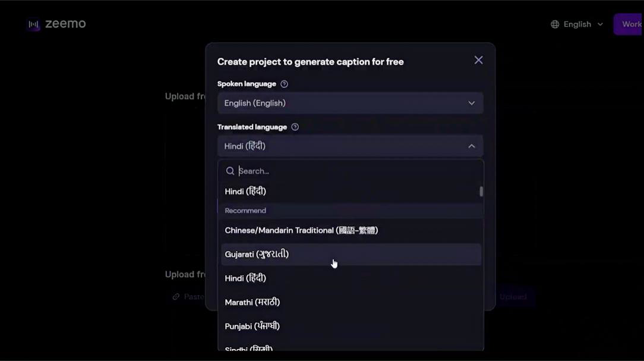Choose Chinese/Mandarin Traditional option

pyautogui.click(x=351, y=230)
